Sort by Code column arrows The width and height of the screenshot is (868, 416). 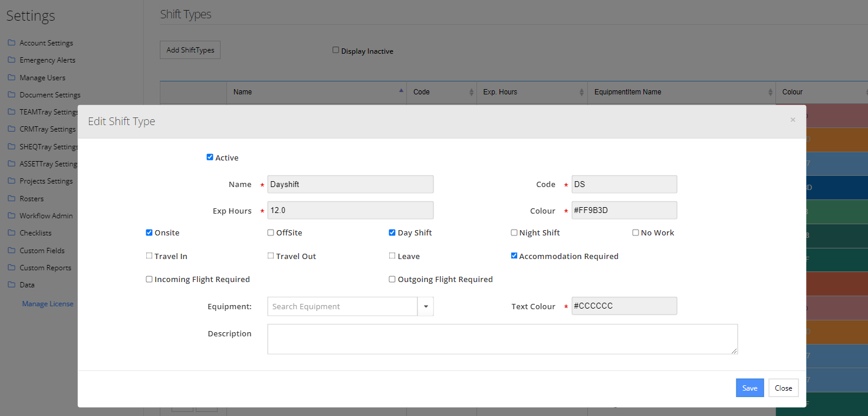pos(471,92)
